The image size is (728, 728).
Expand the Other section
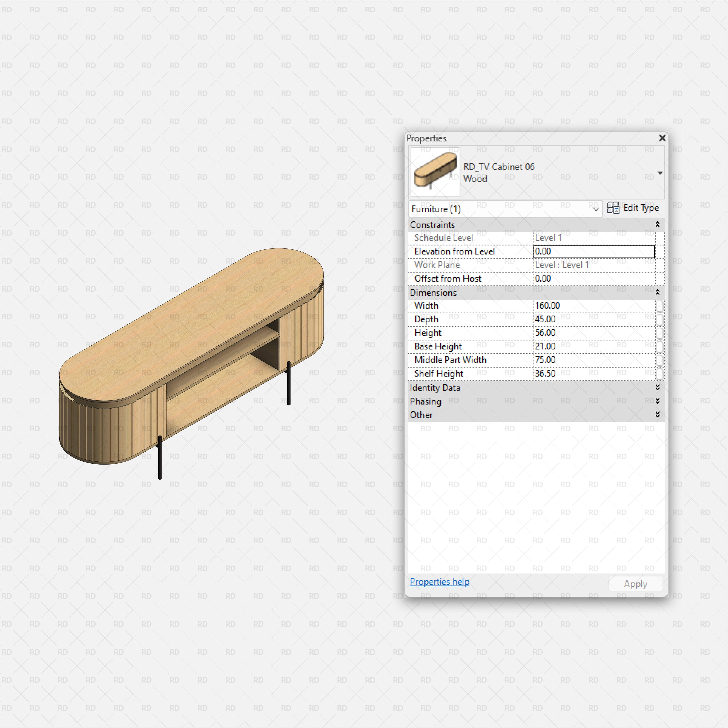657,415
